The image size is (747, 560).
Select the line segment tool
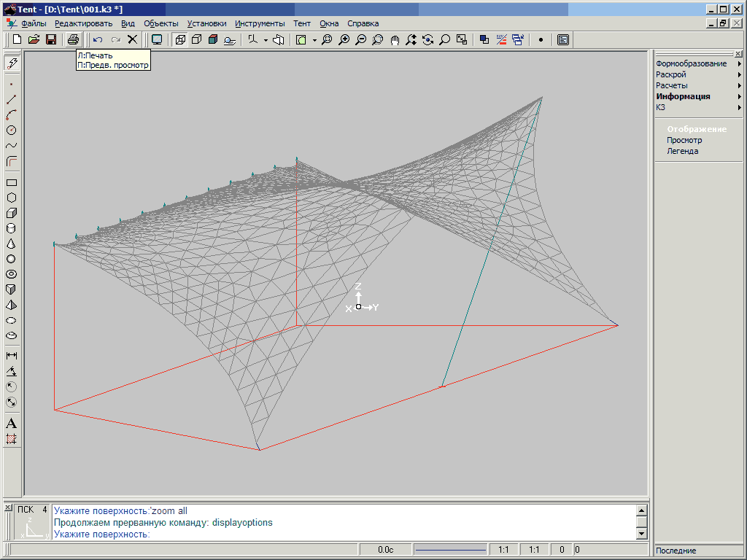click(12, 99)
